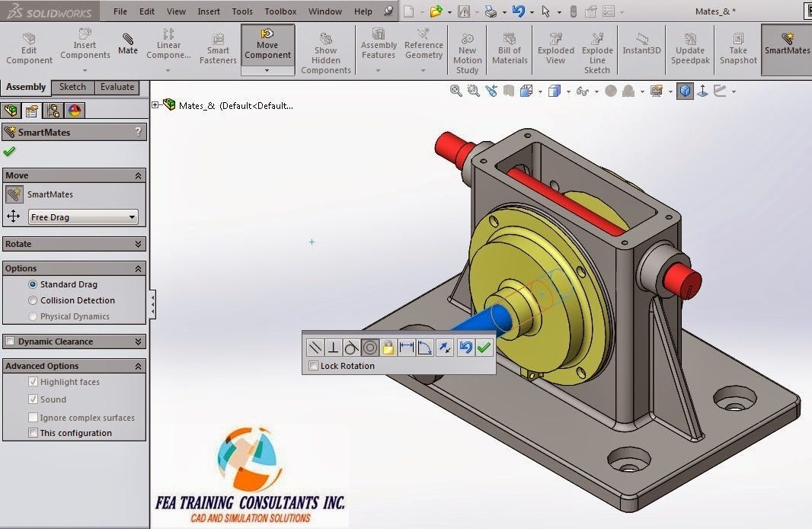The width and height of the screenshot is (812, 529).
Task: Toggle Instant3D
Action: tap(641, 44)
